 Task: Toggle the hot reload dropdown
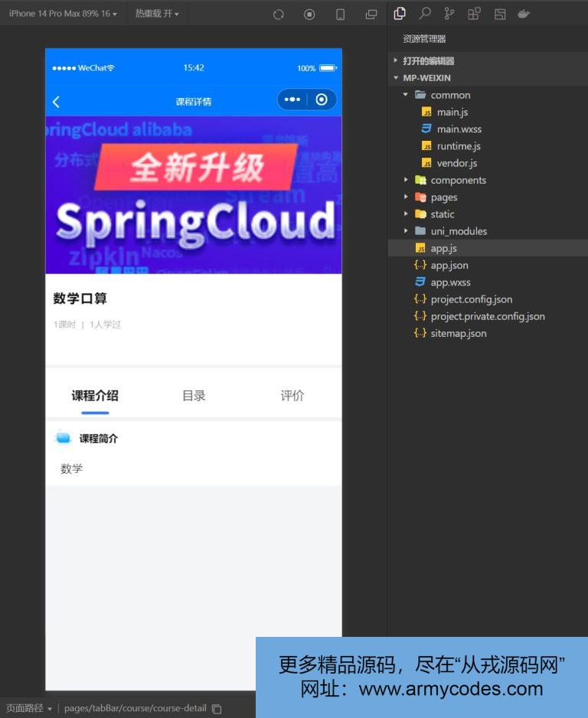156,14
